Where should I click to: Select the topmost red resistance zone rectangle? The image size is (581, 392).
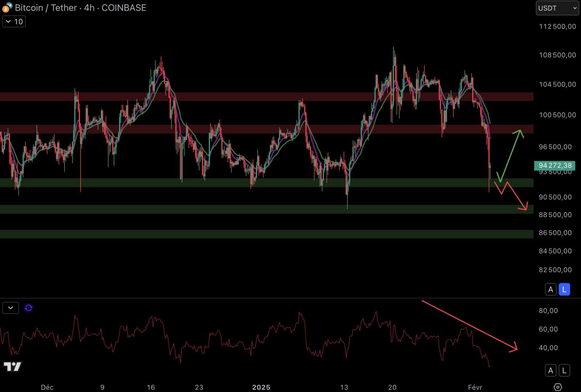click(x=254, y=97)
